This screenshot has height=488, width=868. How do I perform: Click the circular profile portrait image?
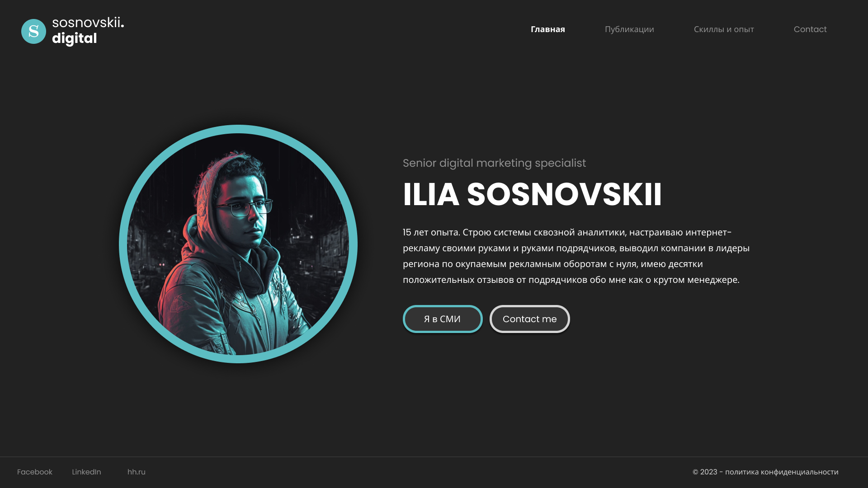pyautogui.click(x=238, y=244)
